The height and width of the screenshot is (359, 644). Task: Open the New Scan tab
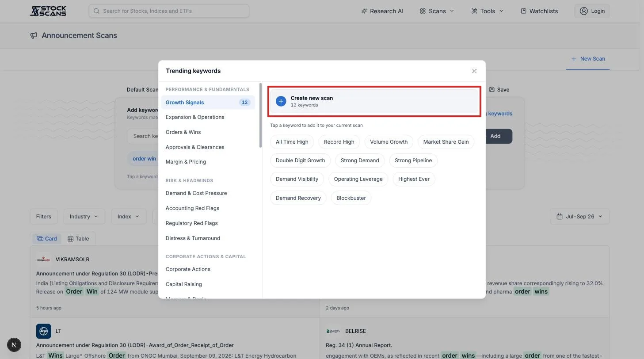pos(588,59)
